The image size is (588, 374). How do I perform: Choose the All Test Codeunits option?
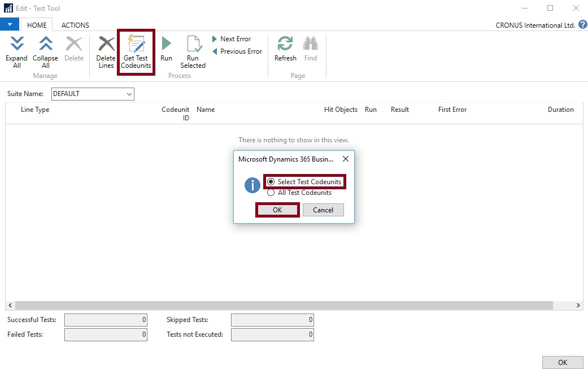(x=271, y=193)
